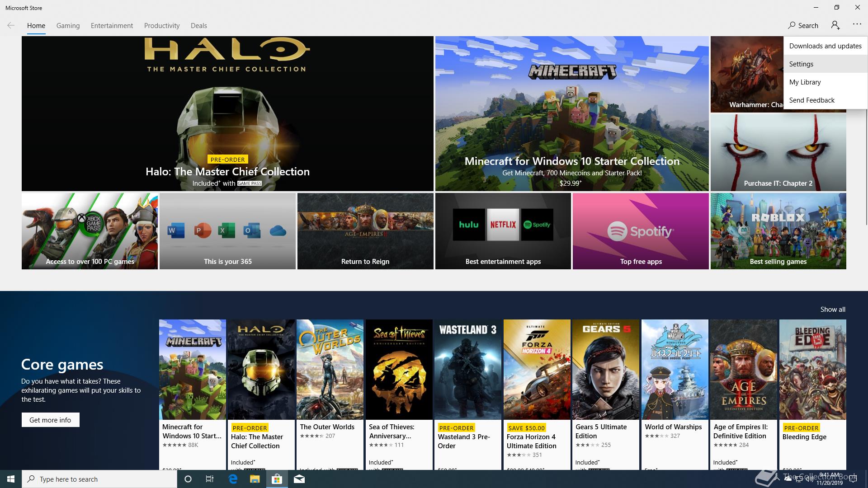The width and height of the screenshot is (868, 488).
Task: Click the back arrow icon
Action: tap(11, 25)
